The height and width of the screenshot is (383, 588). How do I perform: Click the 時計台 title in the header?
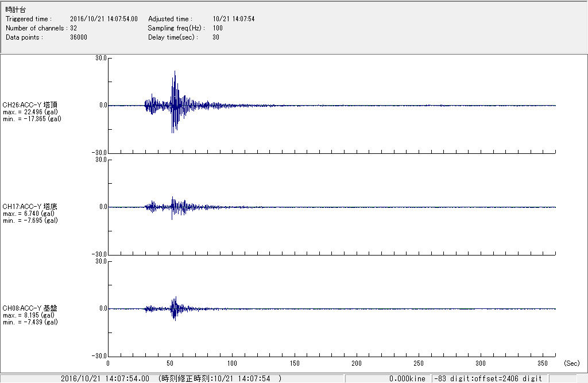pos(16,10)
